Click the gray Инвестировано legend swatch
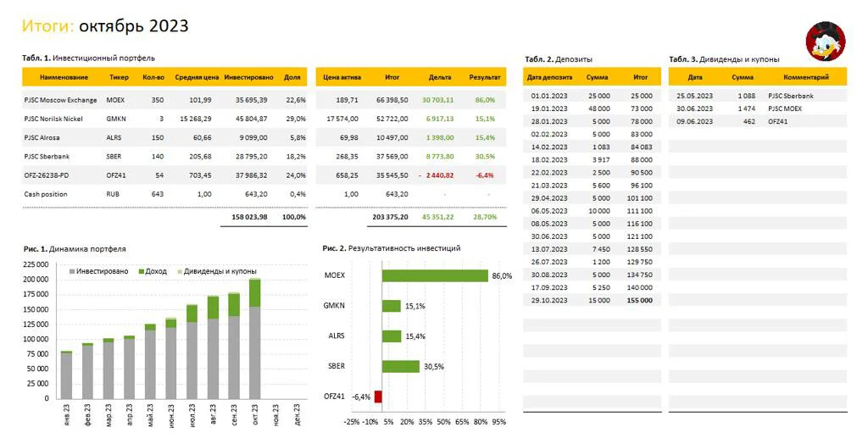 pyautogui.click(x=72, y=272)
